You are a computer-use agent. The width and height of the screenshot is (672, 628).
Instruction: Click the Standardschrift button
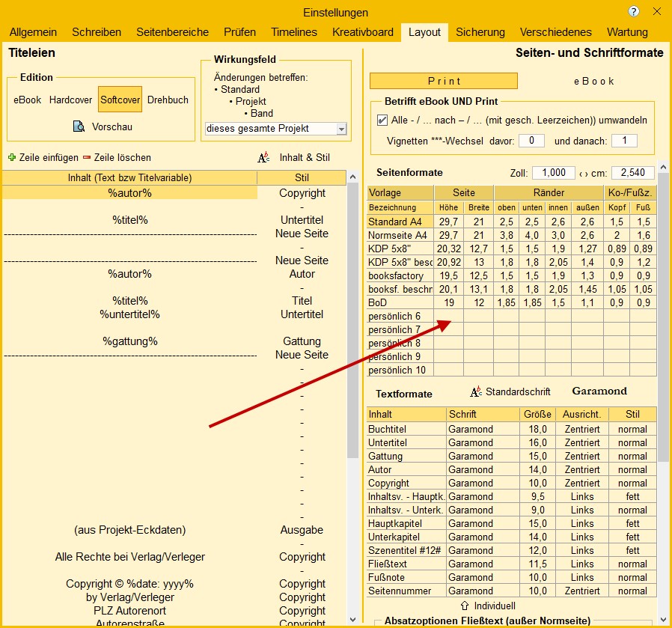pos(510,391)
